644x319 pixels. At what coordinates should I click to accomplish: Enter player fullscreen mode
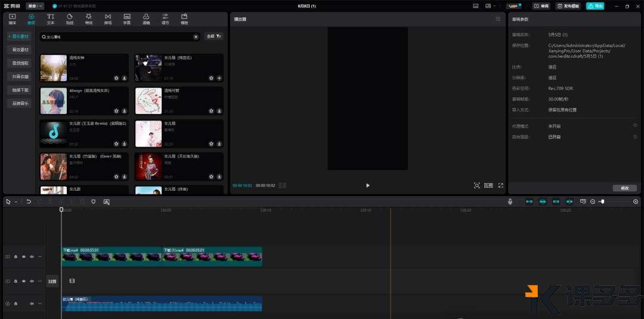click(x=501, y=185)
